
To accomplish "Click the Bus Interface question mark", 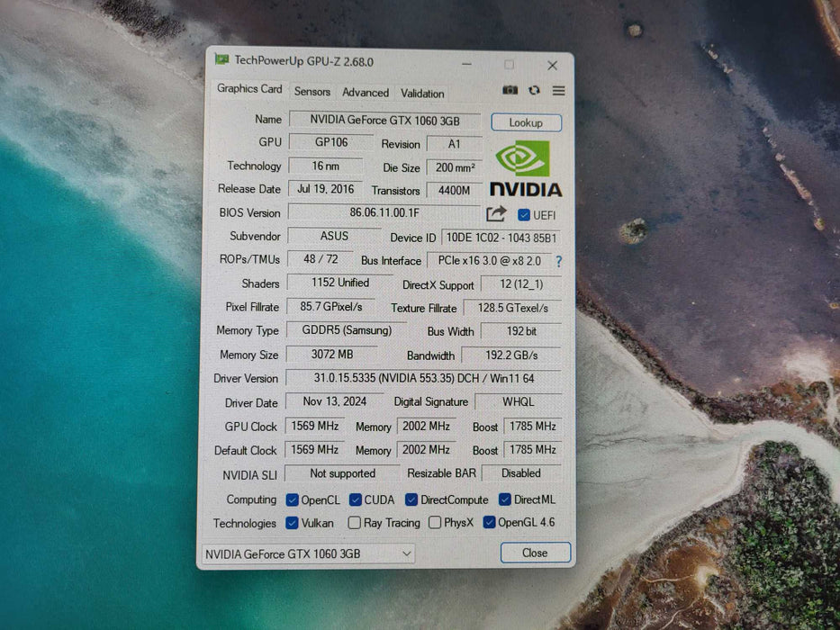I will 559,261.
